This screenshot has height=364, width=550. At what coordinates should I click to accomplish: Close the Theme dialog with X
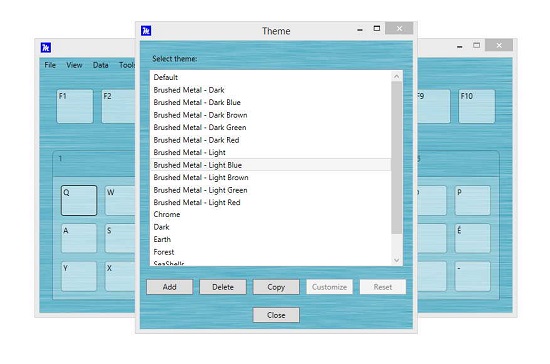click(x=399, y=28)
